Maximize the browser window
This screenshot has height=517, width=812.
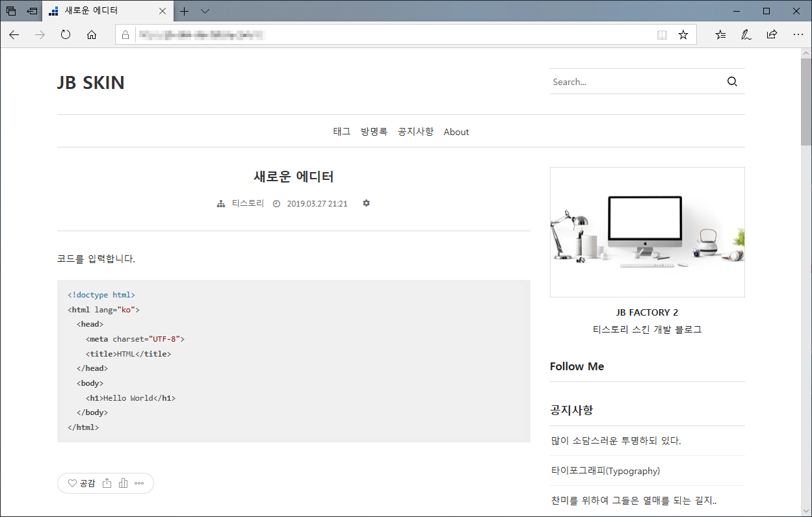click(766, 11)
